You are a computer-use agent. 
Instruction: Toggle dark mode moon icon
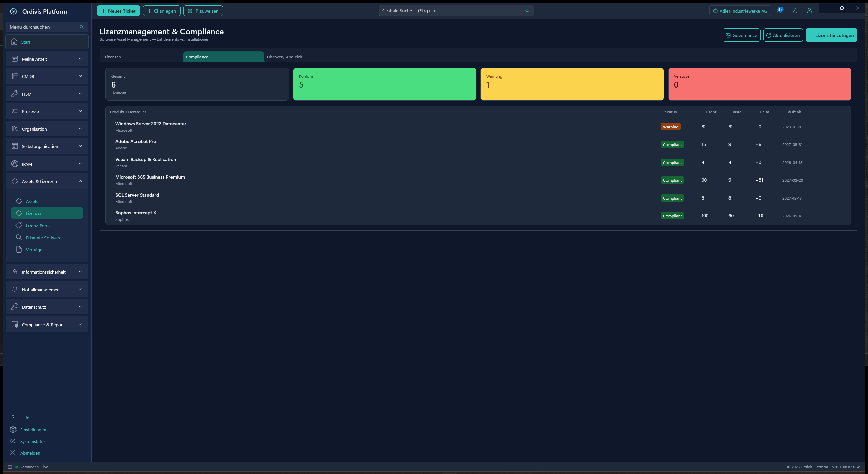(x=795, y=11)
